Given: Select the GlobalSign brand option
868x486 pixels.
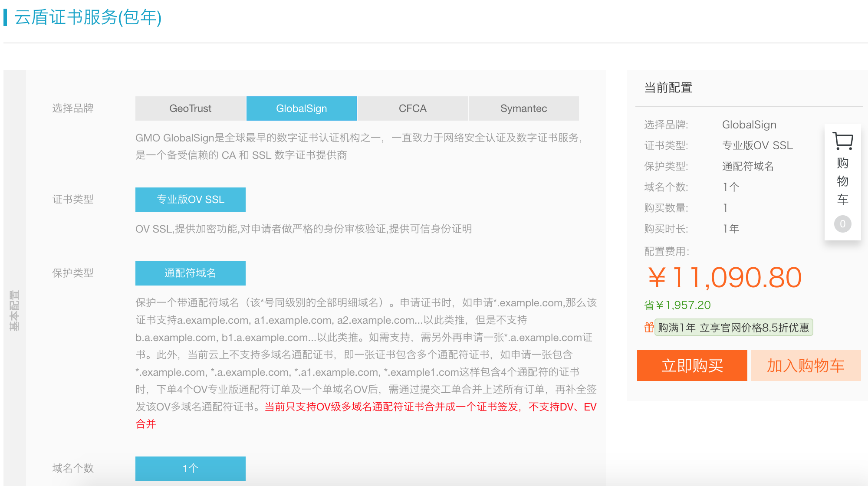Looking at the screenshot, I should pos(301,108).
